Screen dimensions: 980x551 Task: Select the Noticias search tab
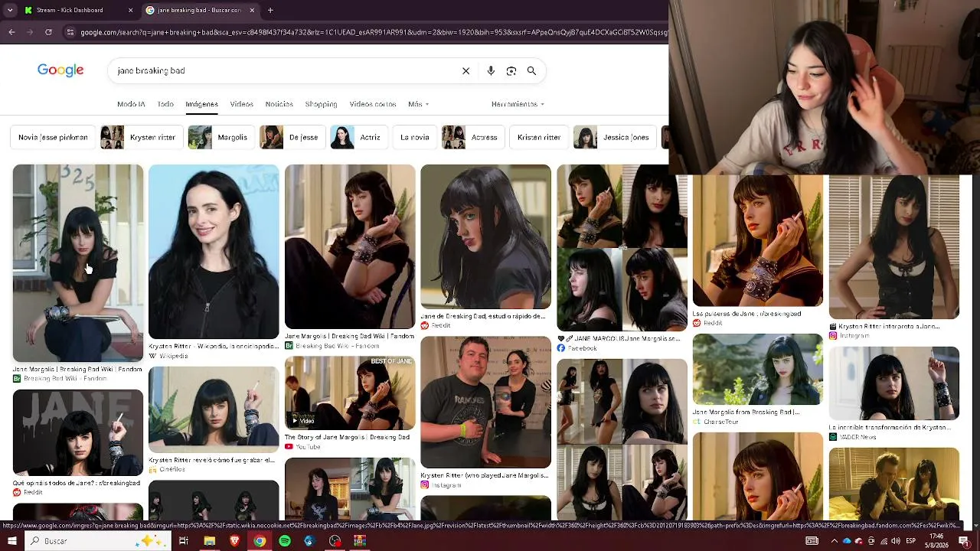279,104
